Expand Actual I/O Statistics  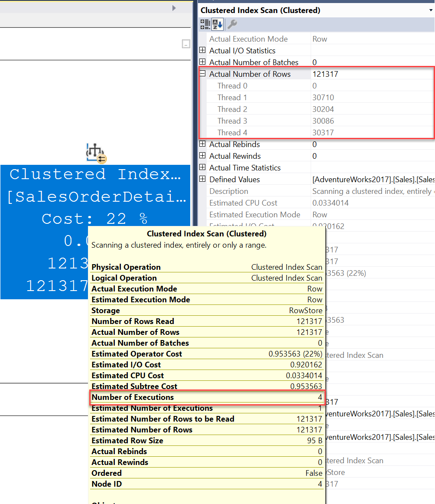coord(202,51)
